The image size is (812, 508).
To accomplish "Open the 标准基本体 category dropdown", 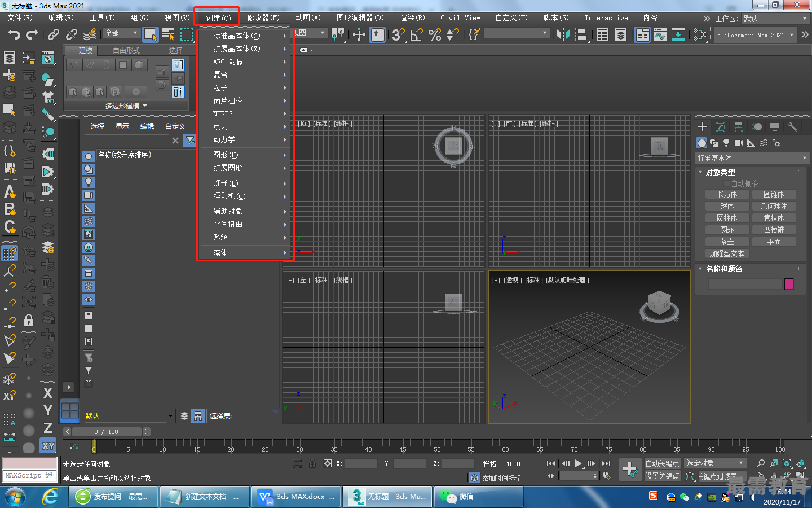I will (x=752, y=158).
